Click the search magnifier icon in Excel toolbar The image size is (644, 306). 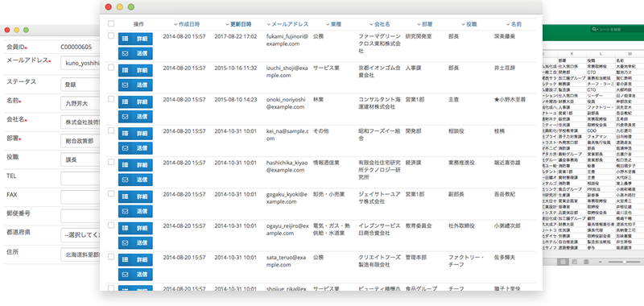pyautogui.click(x=594, y=30)
